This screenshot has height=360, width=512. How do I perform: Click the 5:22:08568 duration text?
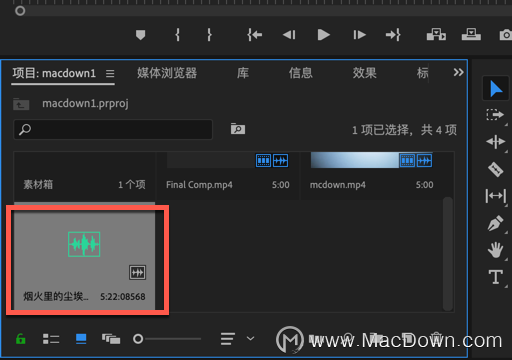[x=123, y=297]
